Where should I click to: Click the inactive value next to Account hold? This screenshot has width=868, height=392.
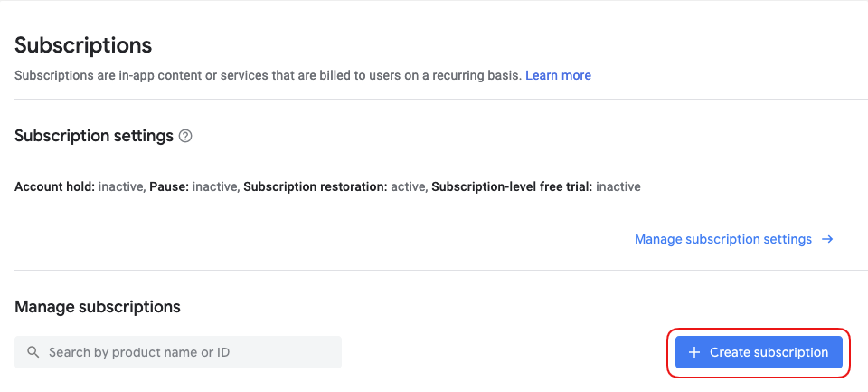120,187
